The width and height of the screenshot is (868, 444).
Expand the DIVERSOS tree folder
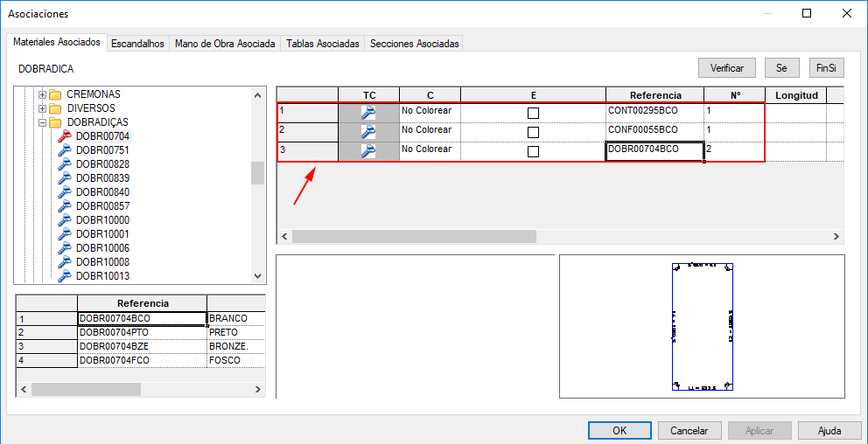click(x=41, y=108)
